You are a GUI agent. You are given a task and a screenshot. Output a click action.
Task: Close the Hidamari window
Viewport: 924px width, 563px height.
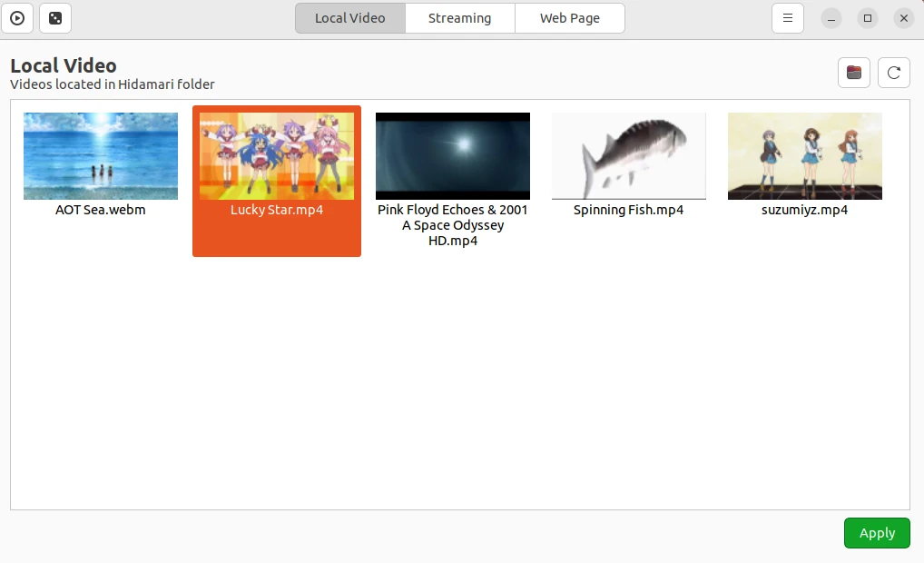pyautogui.click(x=903, y=18)
